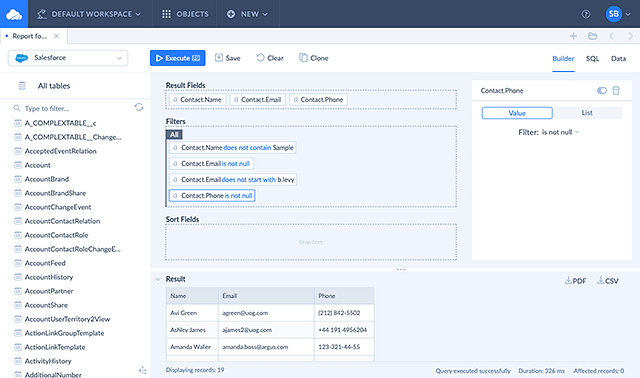This screenshot has width=640, height=378.
Task: Switch to the Builder tab
Action: 563,58
